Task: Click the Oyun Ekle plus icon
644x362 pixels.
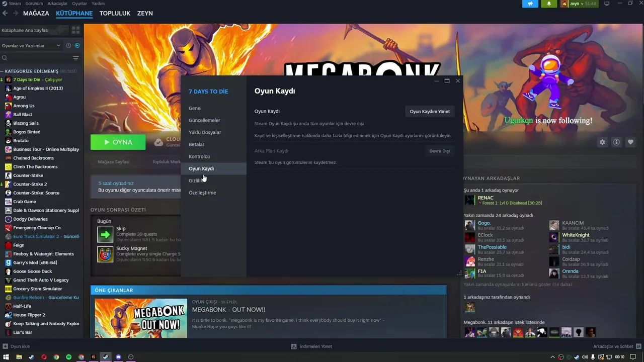Action: (5, 346)
